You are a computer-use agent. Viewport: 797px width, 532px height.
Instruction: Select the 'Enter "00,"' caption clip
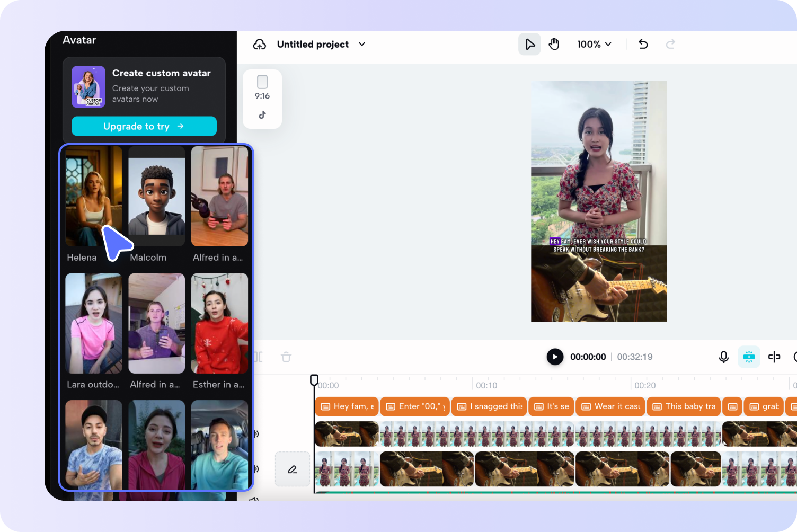click(x=415, y=406)
